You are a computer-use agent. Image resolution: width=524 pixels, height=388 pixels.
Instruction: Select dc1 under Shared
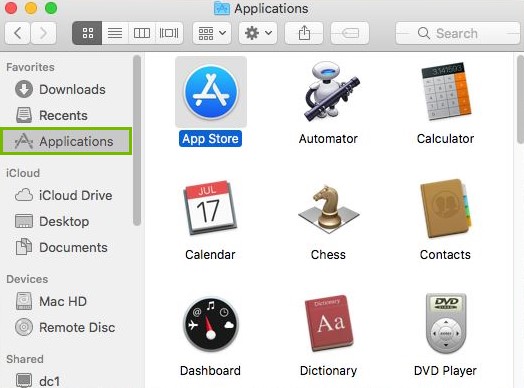[x=67, y=381]
